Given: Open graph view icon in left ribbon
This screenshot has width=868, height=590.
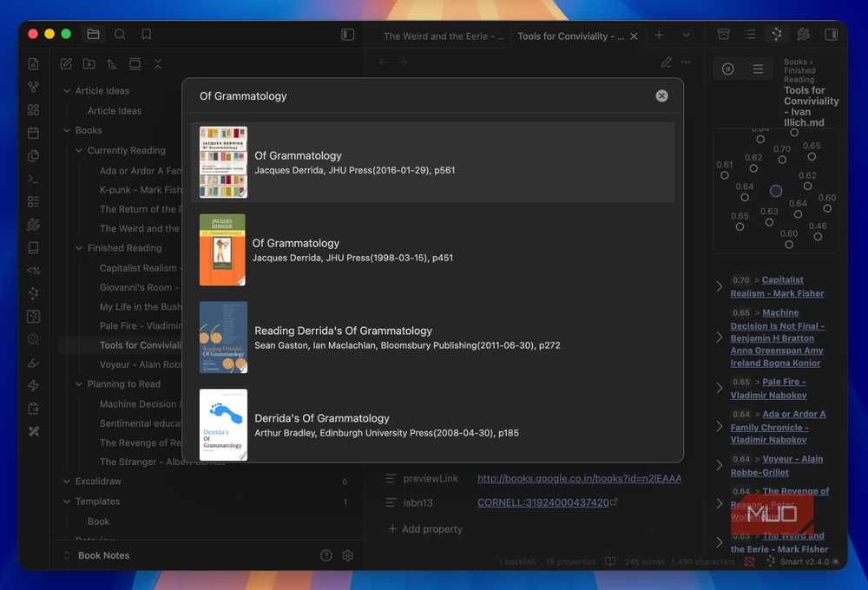Looking at the screenshot, I should (x=33, y=87).
